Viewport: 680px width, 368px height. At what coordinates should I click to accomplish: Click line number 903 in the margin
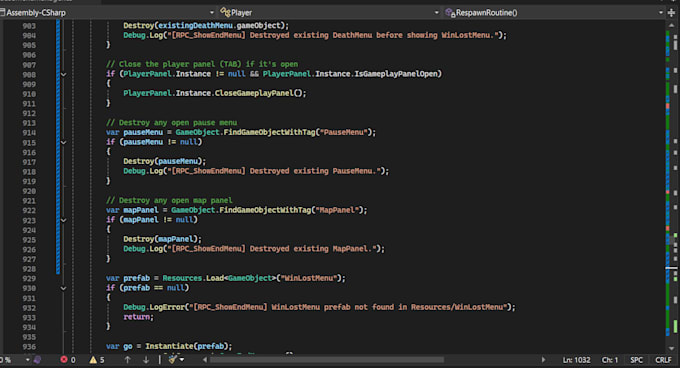(x=29, y=26)
